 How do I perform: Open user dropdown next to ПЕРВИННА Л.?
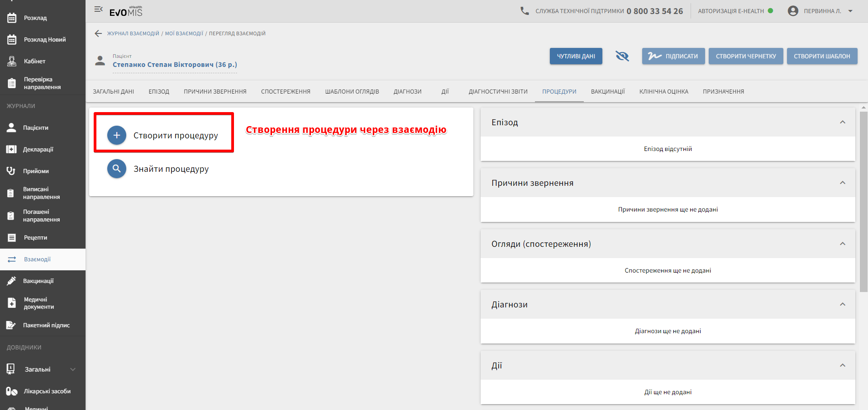coord(850,11)
